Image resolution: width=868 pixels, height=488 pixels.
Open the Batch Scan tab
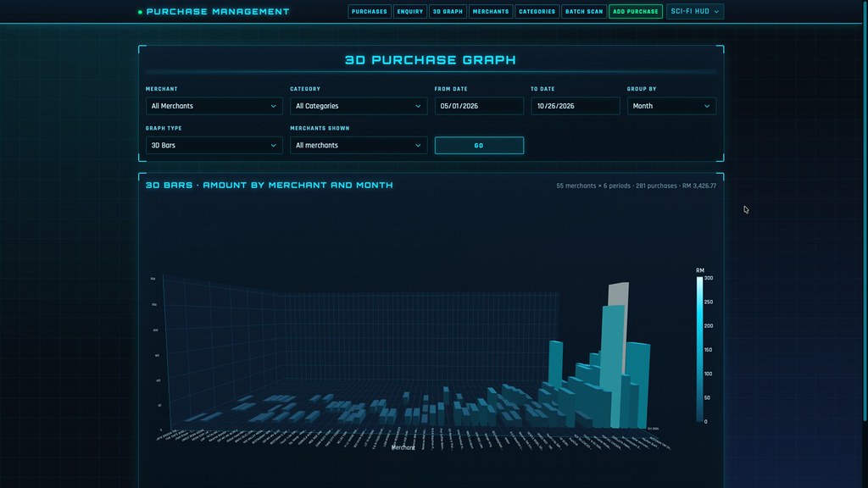tap(584, 12)
